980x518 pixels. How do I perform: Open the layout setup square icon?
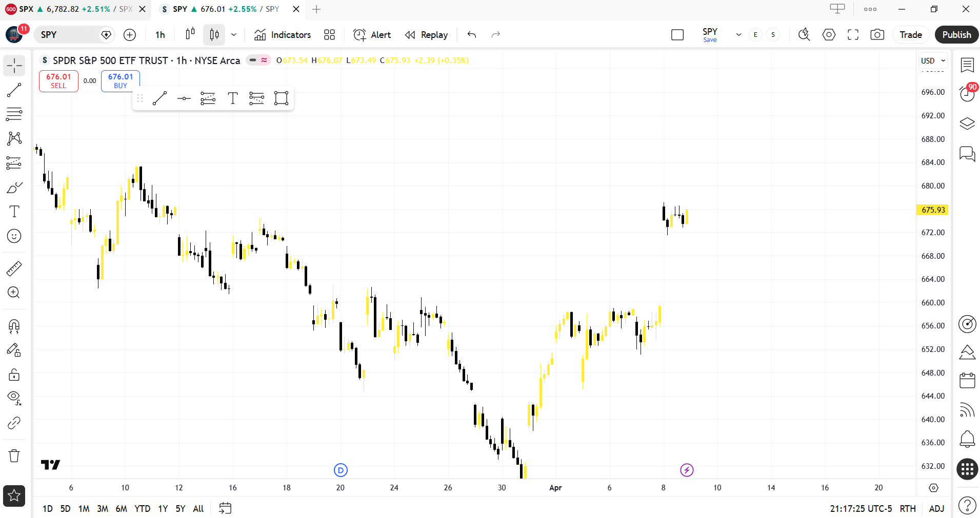pos(677,35)
